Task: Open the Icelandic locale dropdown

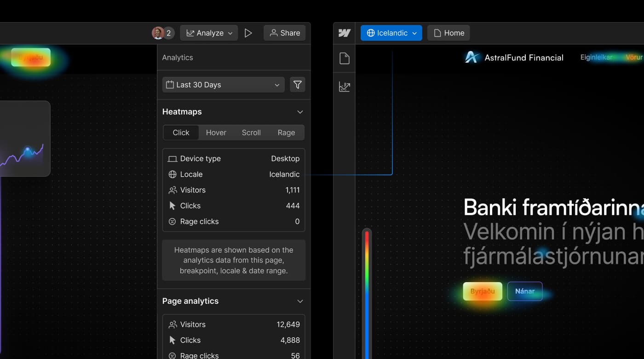Action: click(x=391, y=33)
